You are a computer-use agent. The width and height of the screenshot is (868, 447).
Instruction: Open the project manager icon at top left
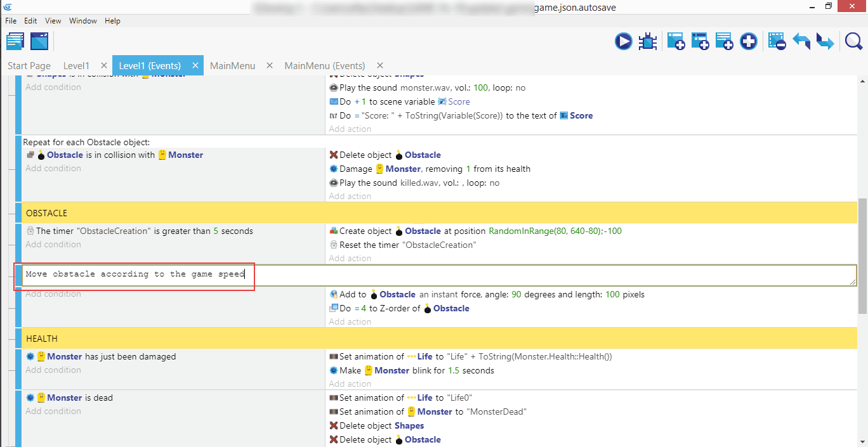coord(15,42)
